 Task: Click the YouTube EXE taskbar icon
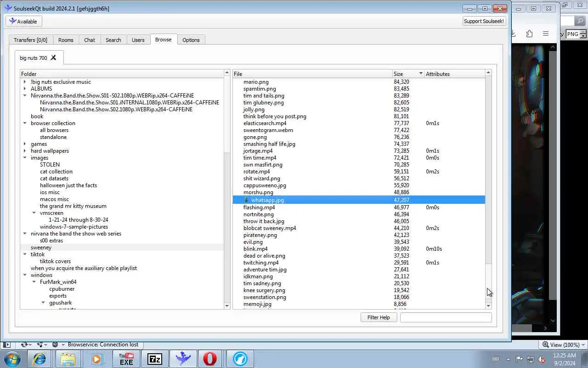coord(126,359)
